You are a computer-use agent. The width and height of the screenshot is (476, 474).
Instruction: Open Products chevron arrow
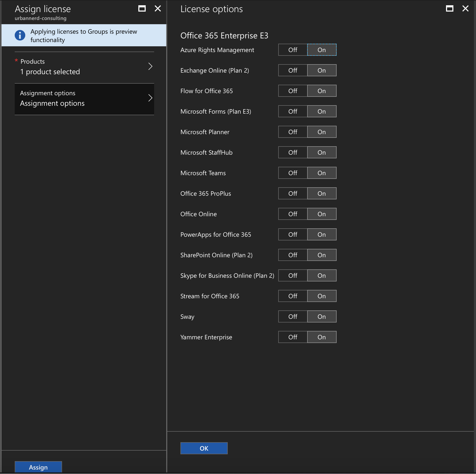click(x=150, y=66)
